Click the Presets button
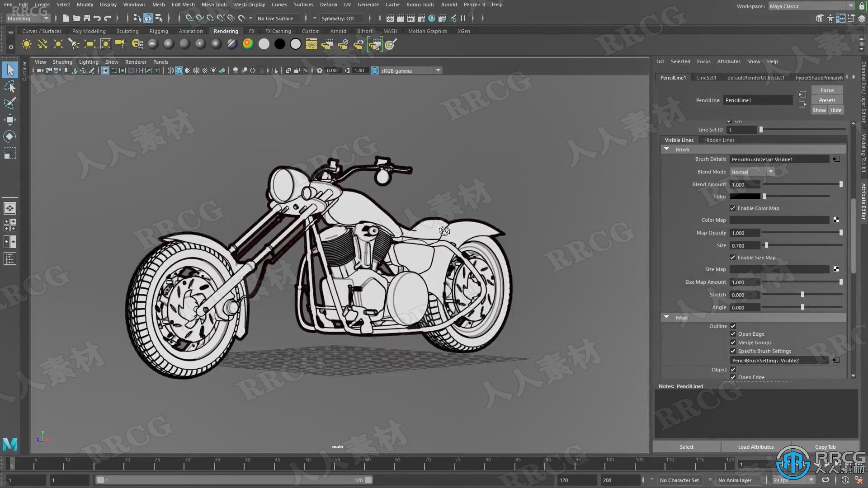Image resolution: width=868 pixels, height=488 pixels. coord(827,100)
